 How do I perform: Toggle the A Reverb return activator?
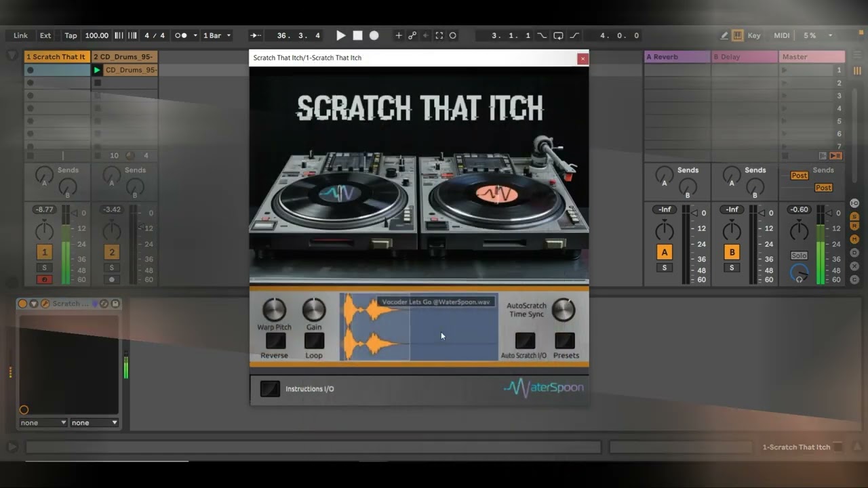coord(665,252)
